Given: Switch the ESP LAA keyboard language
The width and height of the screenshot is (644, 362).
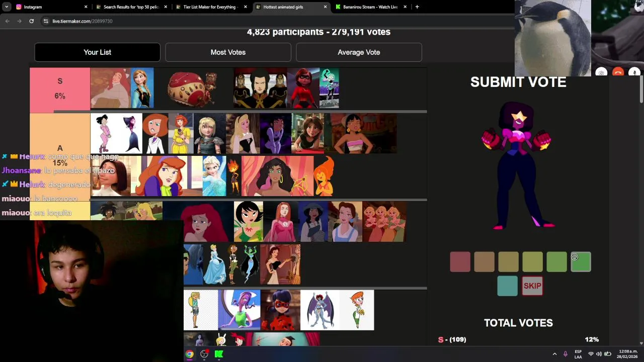Looking at the screenshot, I should (578, 354).
